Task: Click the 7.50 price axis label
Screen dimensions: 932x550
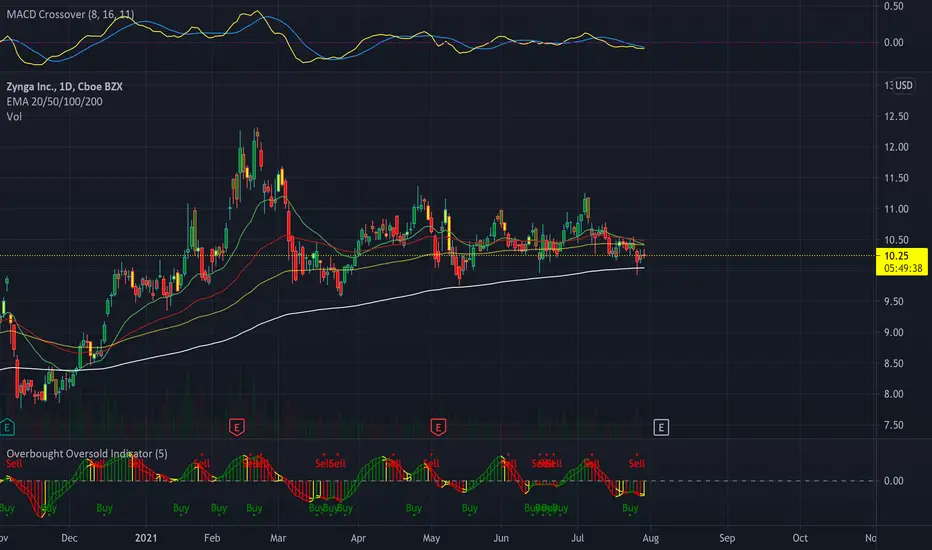Action: tap(893, 425)
